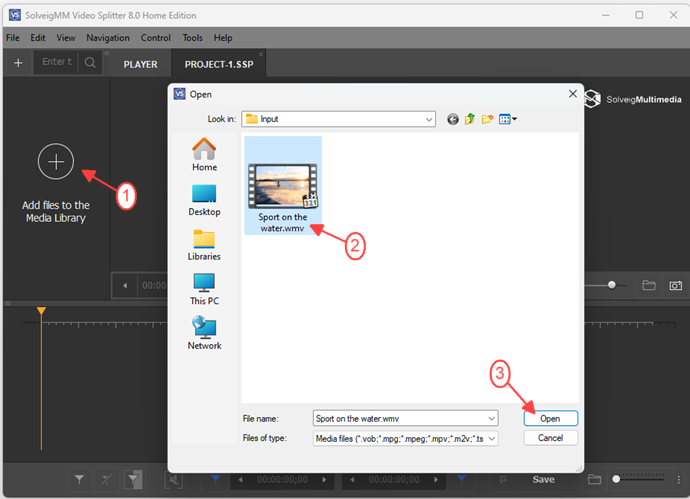Click the left blue start marker icon
This screenshot has width=690, height=499.
point(216,479)
